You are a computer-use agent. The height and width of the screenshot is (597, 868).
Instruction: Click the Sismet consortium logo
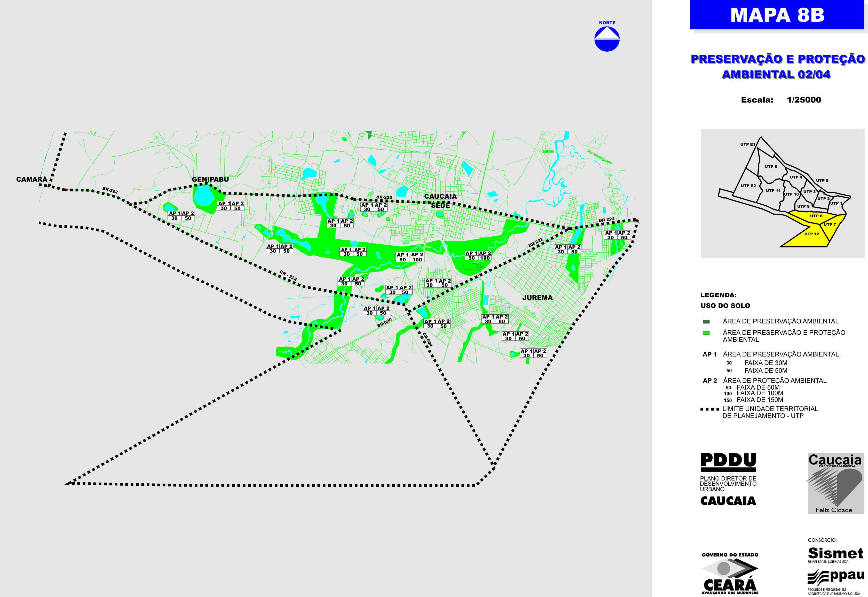click(835, 554)
